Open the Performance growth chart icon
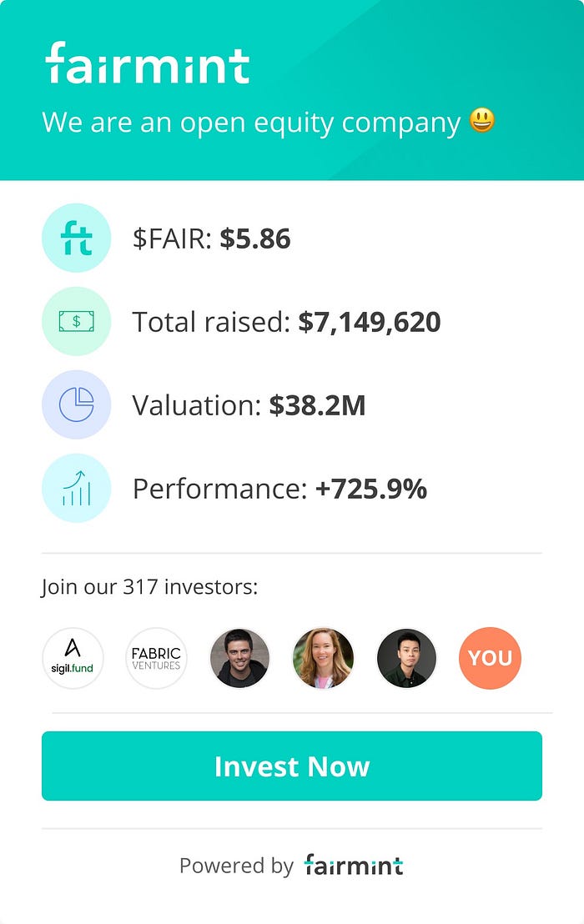The image size is (584, 924). [76, 488]
